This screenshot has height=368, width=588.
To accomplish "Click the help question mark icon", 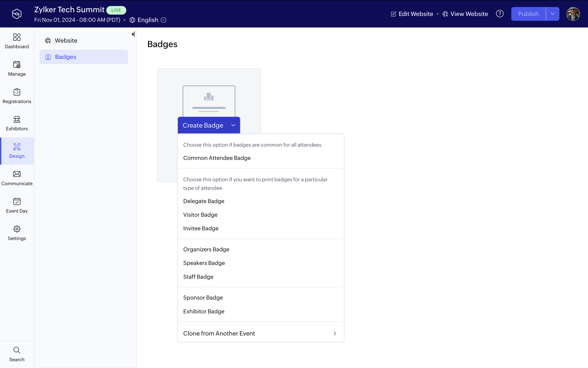I will [x=500, y=14].
